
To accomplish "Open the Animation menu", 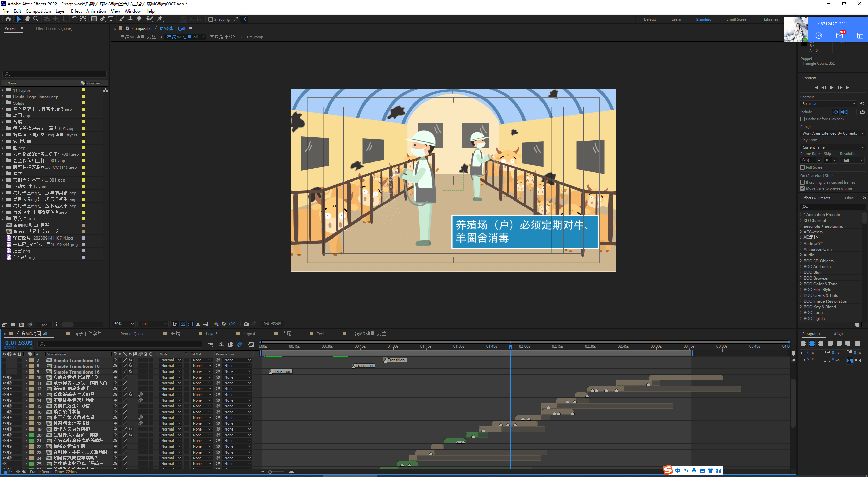I will 96,11.
